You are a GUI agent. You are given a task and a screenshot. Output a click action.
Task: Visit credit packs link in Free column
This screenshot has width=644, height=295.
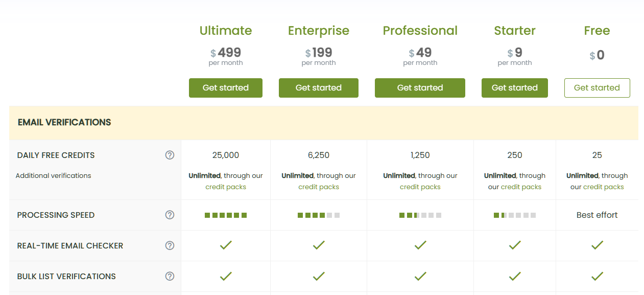click(604, 187)
